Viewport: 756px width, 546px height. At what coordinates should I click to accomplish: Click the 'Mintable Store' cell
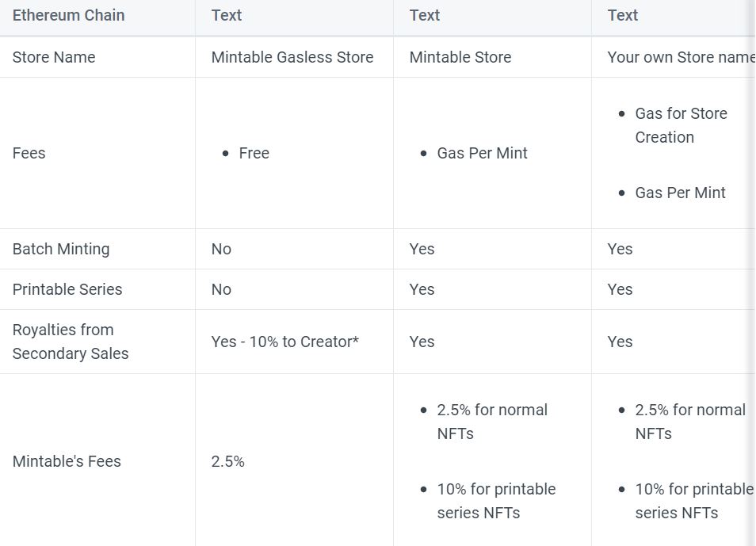coord(460,57)
